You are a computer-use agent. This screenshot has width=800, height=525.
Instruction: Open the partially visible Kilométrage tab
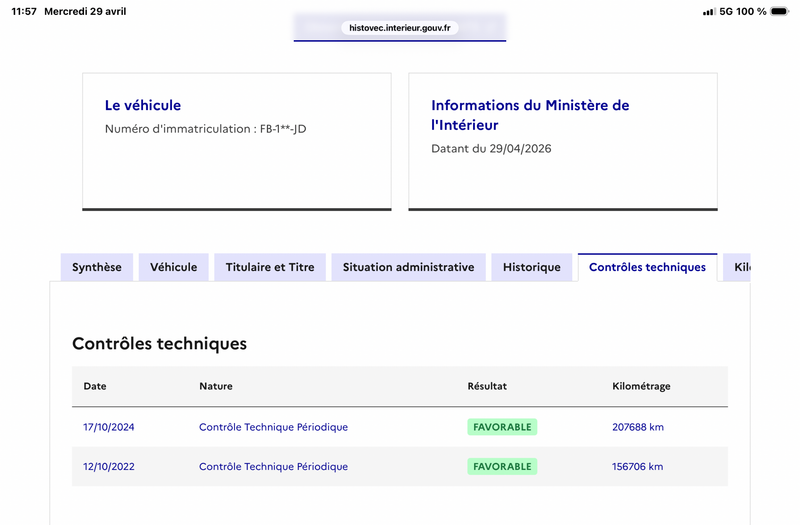[737, 267]
